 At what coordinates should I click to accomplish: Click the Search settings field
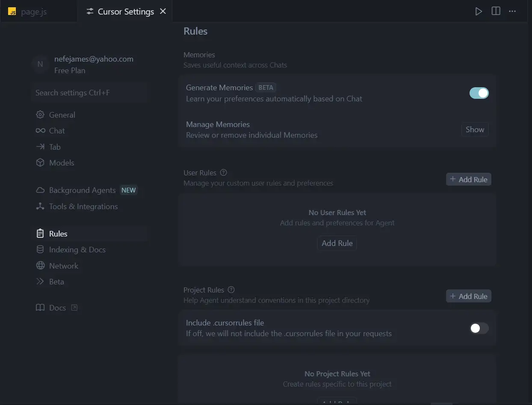89,92
